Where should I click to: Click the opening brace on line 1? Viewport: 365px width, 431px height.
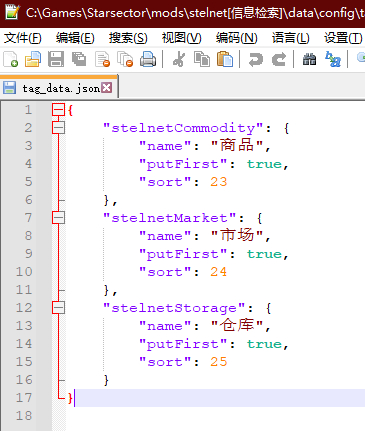coord(70,110)
